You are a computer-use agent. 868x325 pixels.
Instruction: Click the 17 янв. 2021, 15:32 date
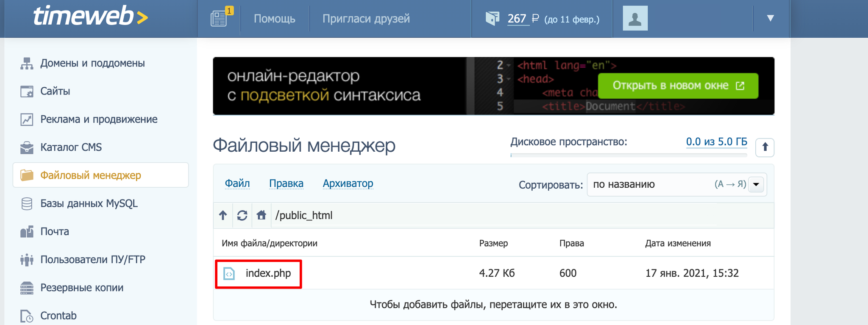[692, 273]
